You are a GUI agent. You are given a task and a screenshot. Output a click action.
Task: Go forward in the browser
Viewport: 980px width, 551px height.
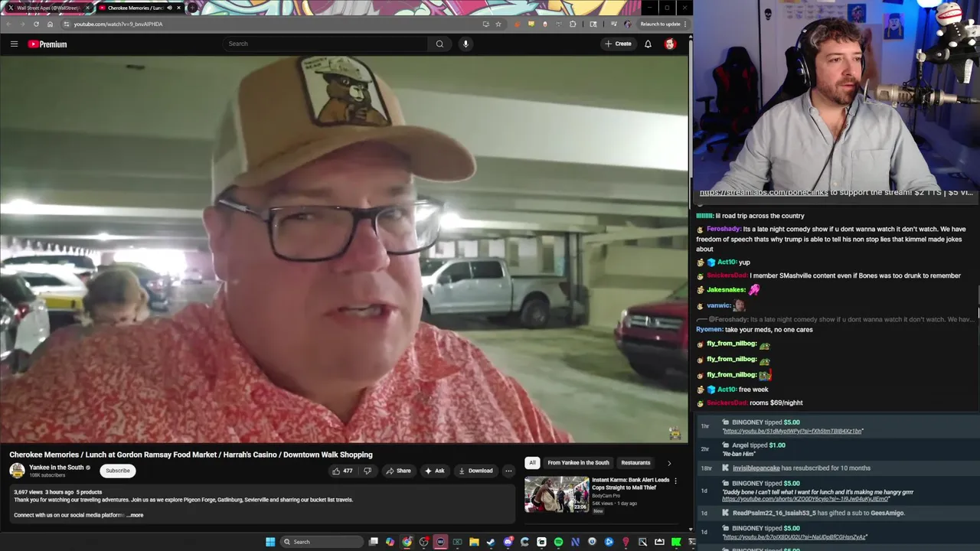click(22, 24)
